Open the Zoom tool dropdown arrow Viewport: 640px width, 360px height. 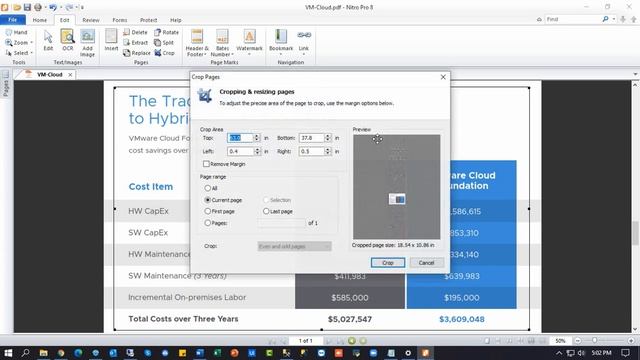31,42
